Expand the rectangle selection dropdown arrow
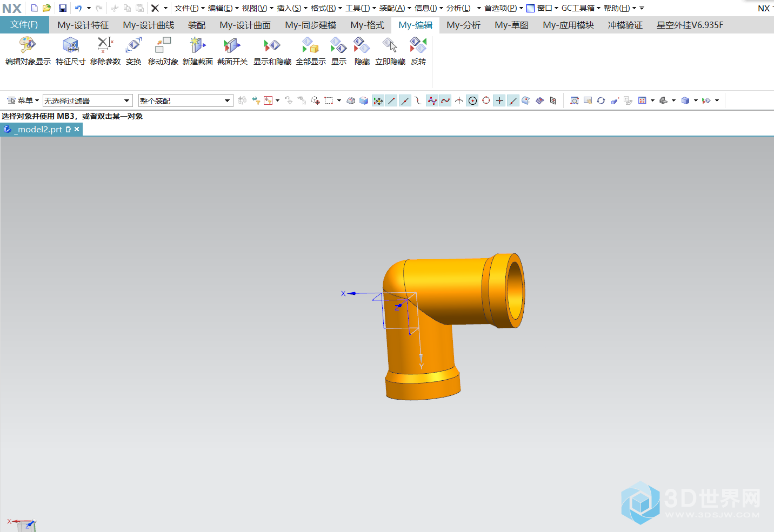The height and width of the screenshot is (532, 774). pyautogui.click(x=339, y=100)
